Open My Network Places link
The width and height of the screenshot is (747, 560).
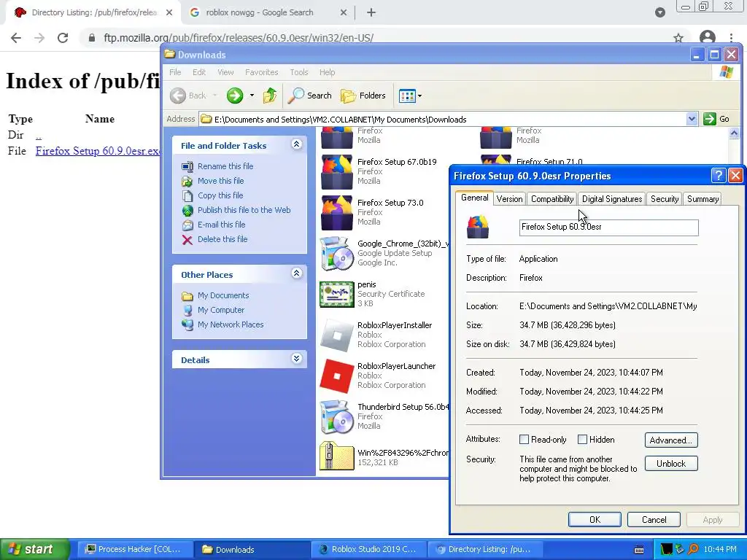point(230,324)
